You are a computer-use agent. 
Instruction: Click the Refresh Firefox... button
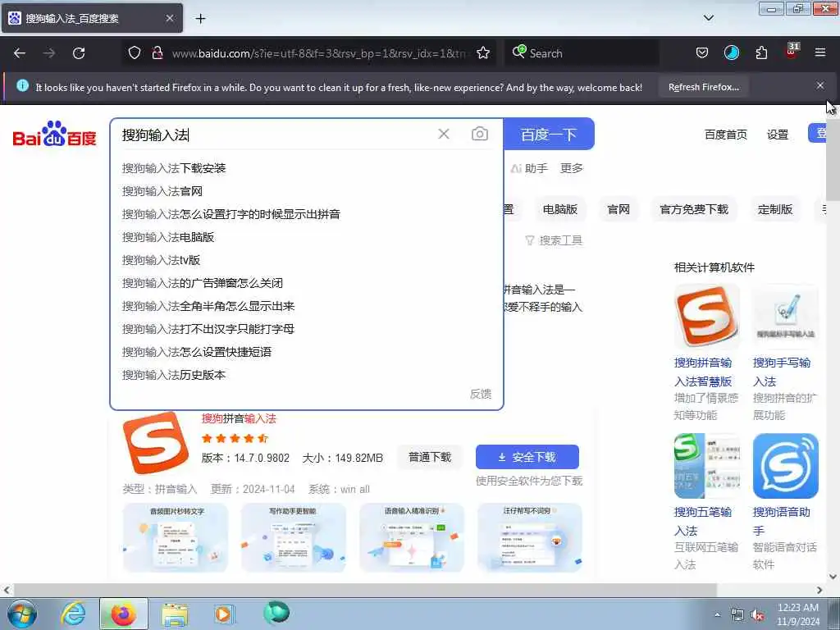click(703, 87)
